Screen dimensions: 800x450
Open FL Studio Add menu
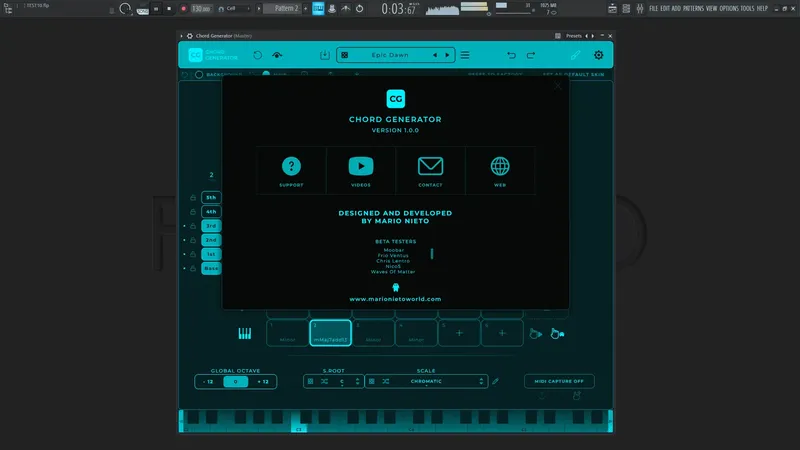pos(676,9)
